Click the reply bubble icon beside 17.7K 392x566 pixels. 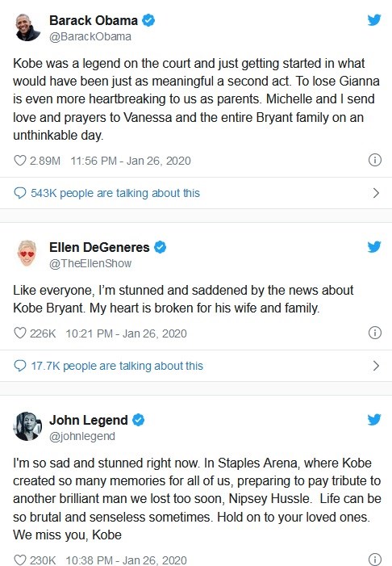pyautogui.click(x=20, y=366)
